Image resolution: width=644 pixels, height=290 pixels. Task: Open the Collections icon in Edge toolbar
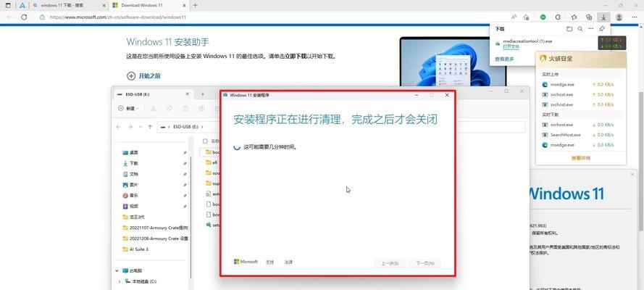[589, 17]
